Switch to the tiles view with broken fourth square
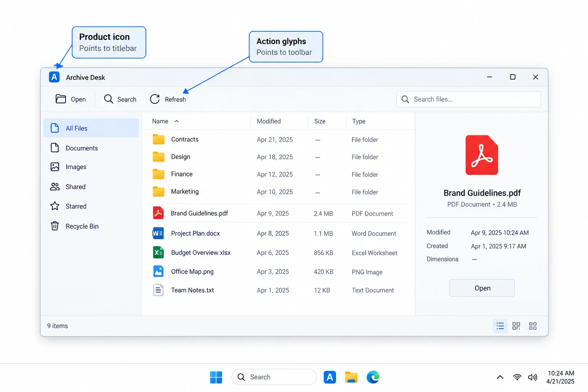The width and height of the screenshot is (588, 392). coord(516,326)
